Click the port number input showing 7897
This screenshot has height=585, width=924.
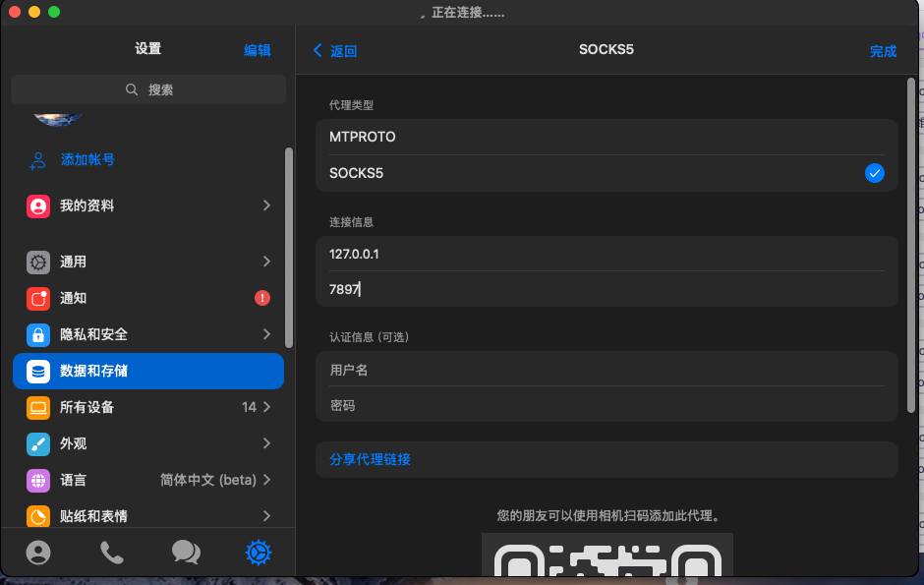tap(606, 288)
